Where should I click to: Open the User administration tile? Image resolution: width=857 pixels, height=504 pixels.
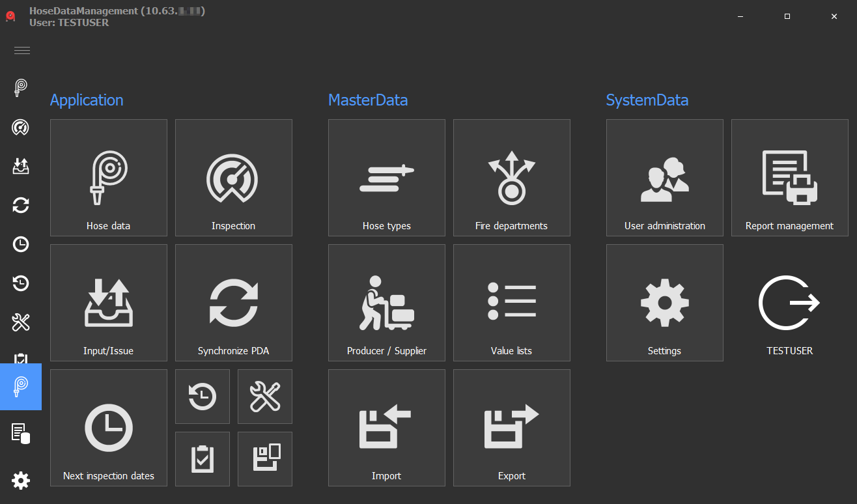[x=664, y=177]
